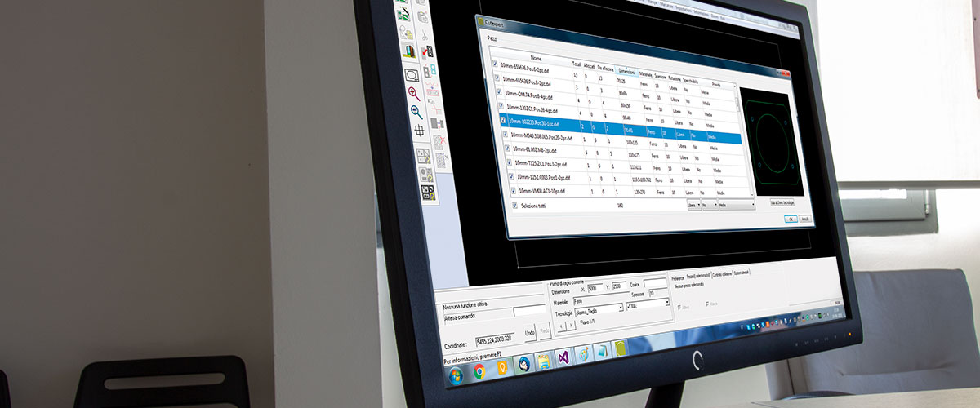Open Visual Studio from the taskbar
This screenshot has height=408, width=980.
[x=562, y=357]
